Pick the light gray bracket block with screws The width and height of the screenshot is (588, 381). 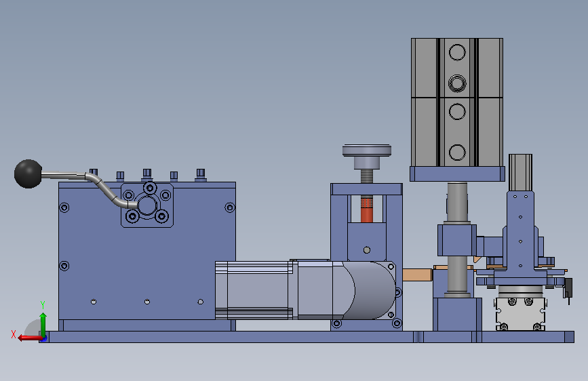click(520, 315)
